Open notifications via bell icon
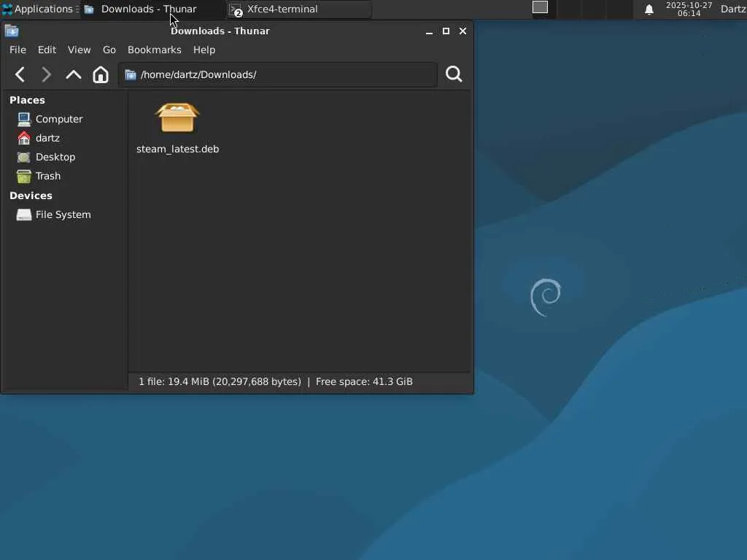The width and height of the screenshot is (747, 560). coord(649,9)
